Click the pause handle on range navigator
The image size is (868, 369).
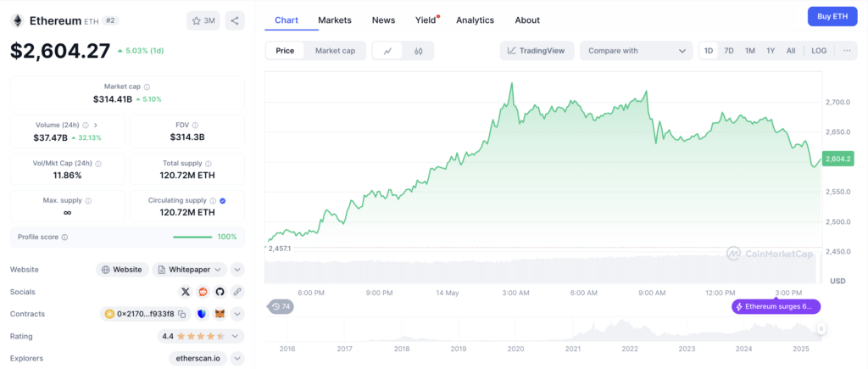coord(821,329)
